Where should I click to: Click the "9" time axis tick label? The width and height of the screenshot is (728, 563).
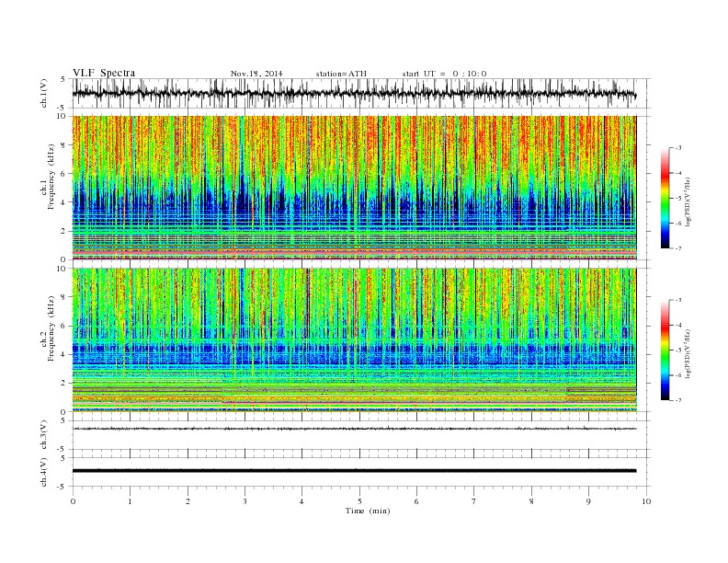tap(588, 501)
